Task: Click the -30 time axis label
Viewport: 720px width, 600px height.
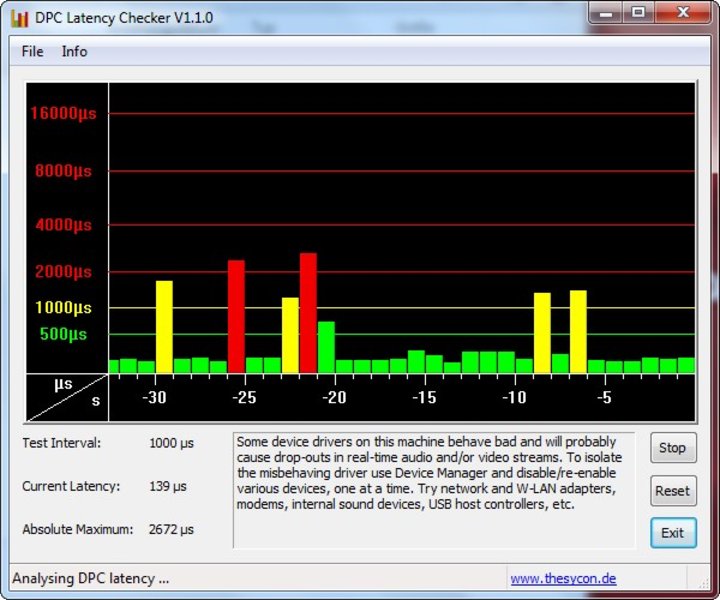Action: [154, 397]
